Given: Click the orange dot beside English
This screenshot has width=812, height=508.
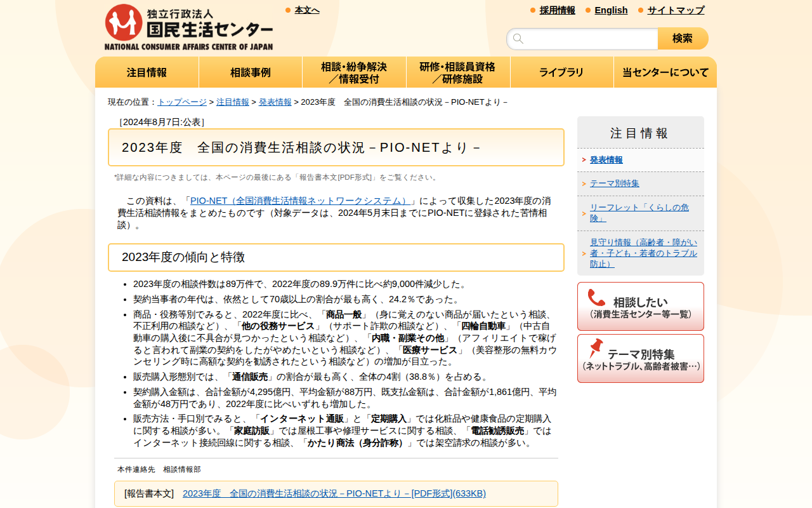Looking at the screenshot, I should (588, 10).
